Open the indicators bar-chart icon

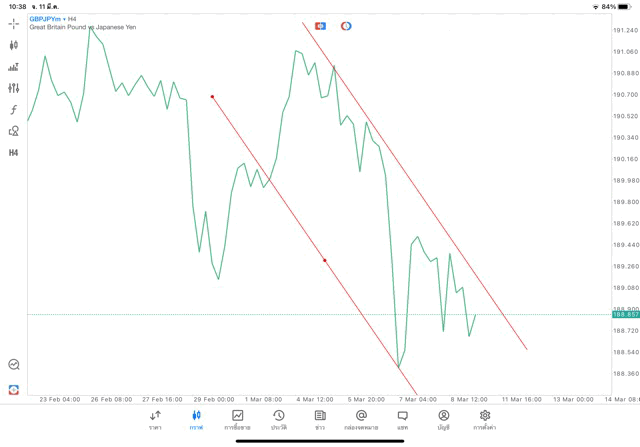click(x=14, y=67)
